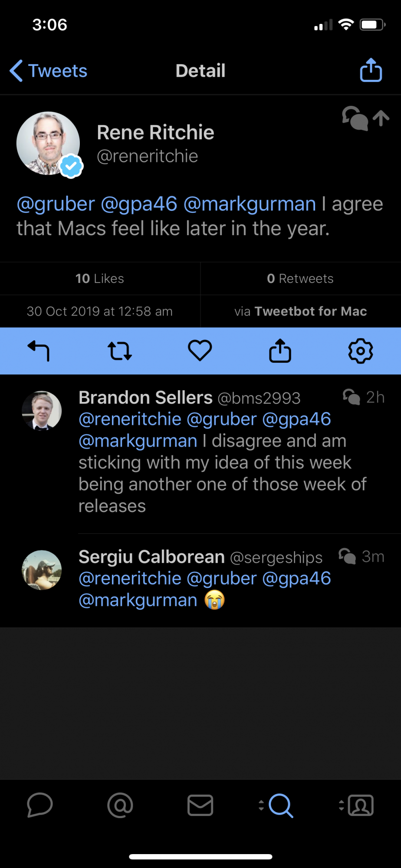Open the tweet action bar share icon
Viewport: 401px width, 868px height.
click(280, 351)
